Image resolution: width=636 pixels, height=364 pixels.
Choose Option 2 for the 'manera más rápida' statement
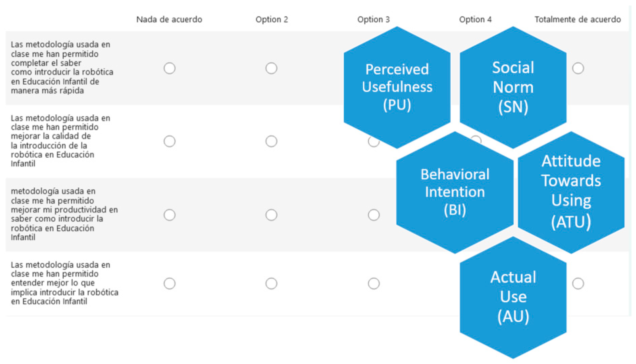pos(271,68)
